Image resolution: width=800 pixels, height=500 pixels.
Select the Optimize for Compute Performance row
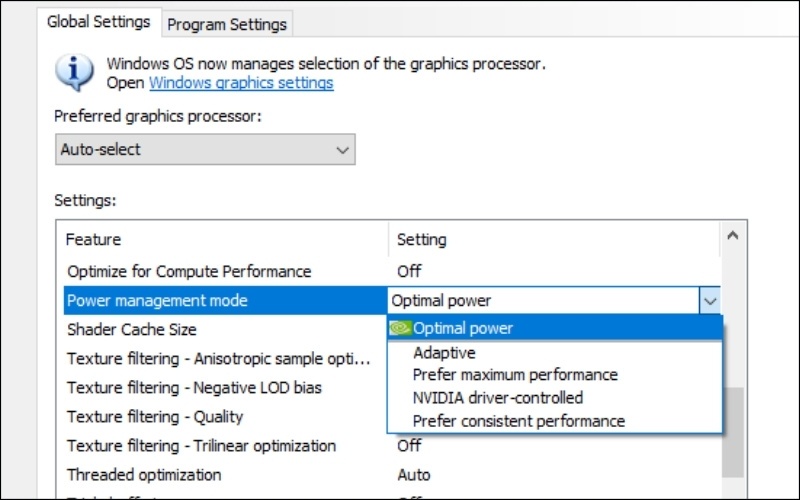pos(189,271)
